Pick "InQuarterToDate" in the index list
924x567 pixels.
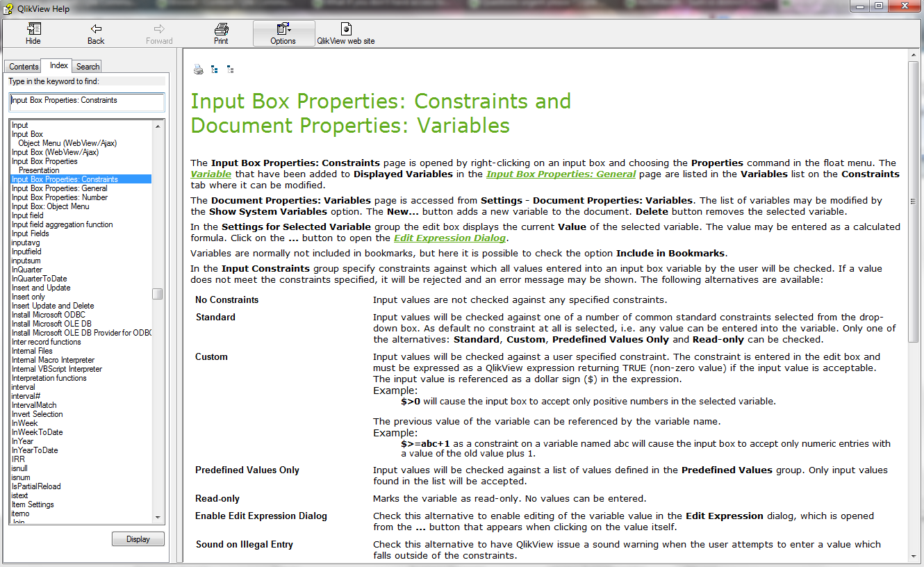tap(39, 279)
